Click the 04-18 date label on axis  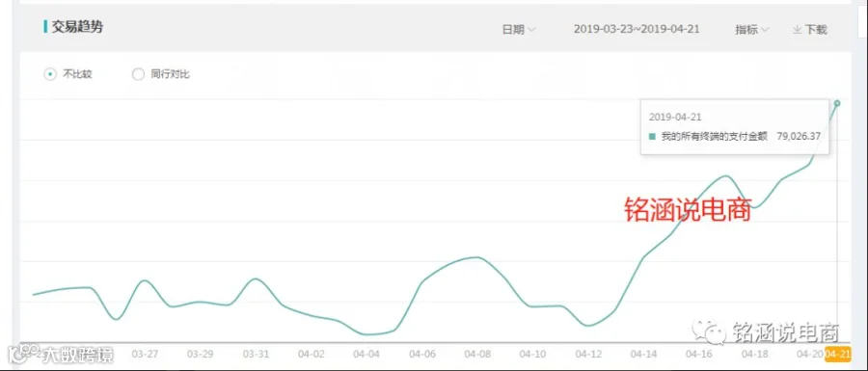click(x=754, y=354)
